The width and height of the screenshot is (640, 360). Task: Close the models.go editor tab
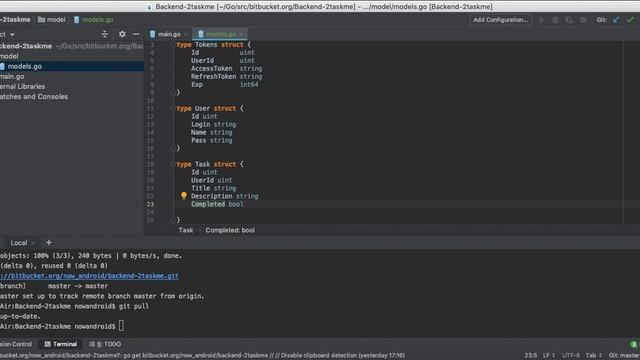pyautogui.click(x=241, y=35)
